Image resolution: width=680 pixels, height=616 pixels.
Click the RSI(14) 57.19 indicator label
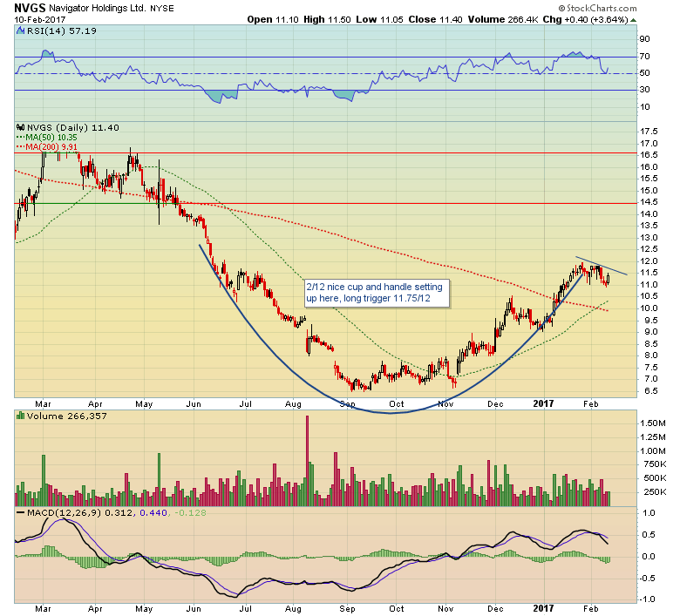pos(62,30)
